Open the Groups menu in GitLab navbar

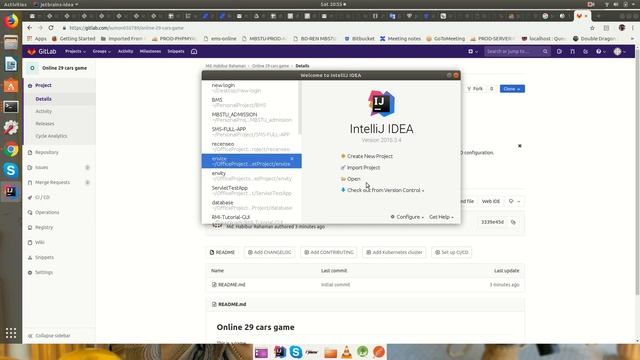(102, 51)
